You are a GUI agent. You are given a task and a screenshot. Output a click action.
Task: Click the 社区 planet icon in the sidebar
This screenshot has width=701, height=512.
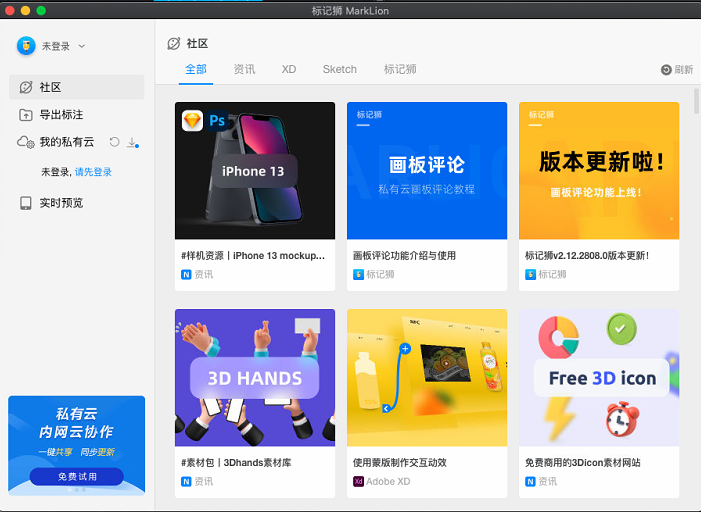tap(26, 87)
